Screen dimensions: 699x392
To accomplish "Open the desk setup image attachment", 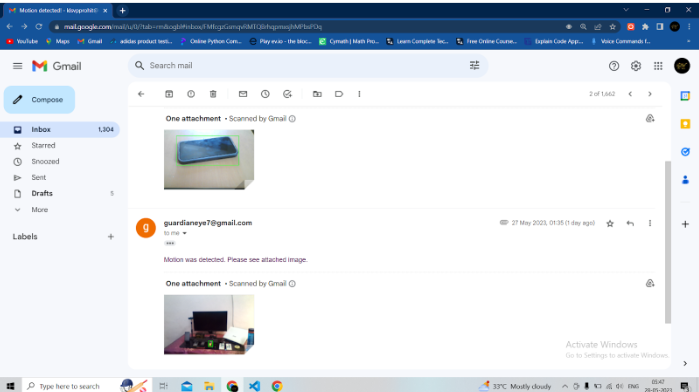I will click(209, 324).
